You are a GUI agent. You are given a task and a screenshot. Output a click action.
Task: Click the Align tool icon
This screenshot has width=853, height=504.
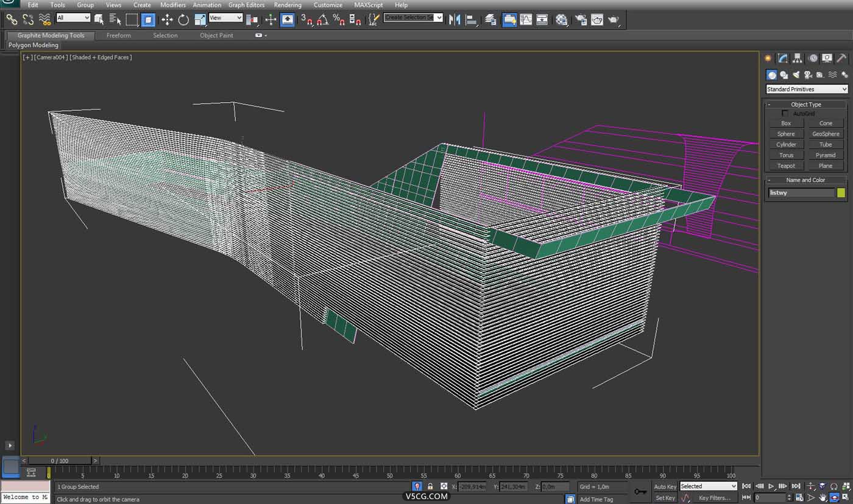click(x=471, y=19)
